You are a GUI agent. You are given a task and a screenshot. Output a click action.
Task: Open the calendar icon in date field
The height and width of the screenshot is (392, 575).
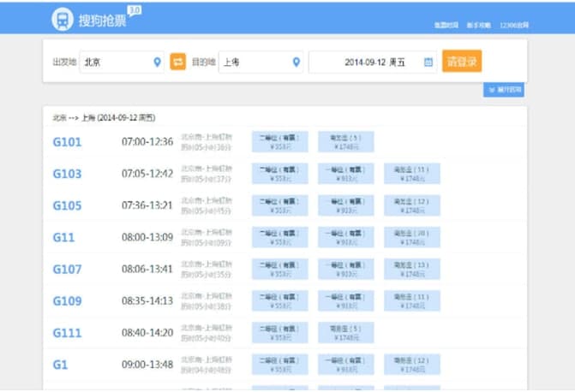(x=428, y=62)
